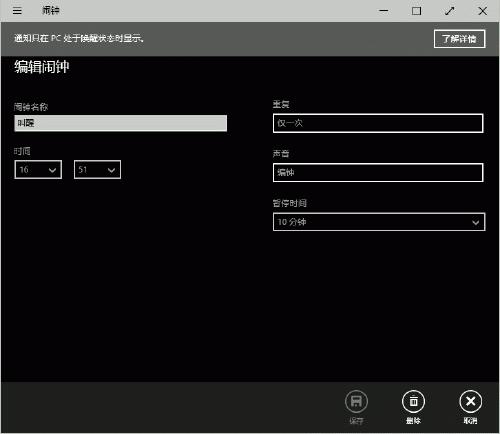Click the 闹钟 title in the header
500x434 pixels.
51,11
